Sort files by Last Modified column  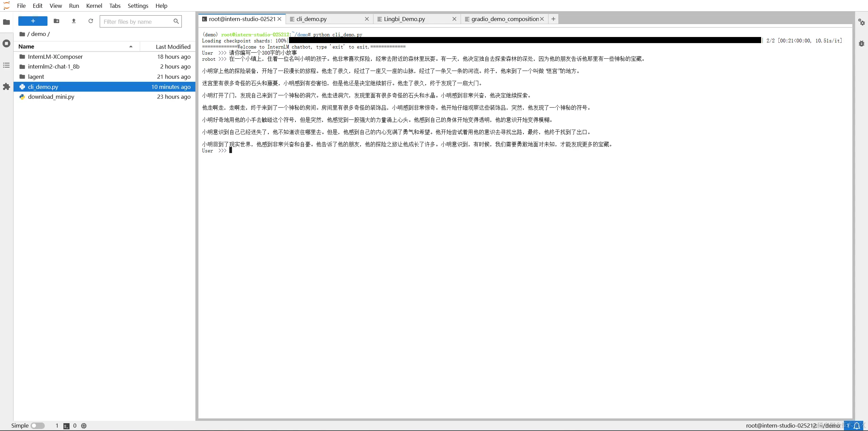click(173, 46)
